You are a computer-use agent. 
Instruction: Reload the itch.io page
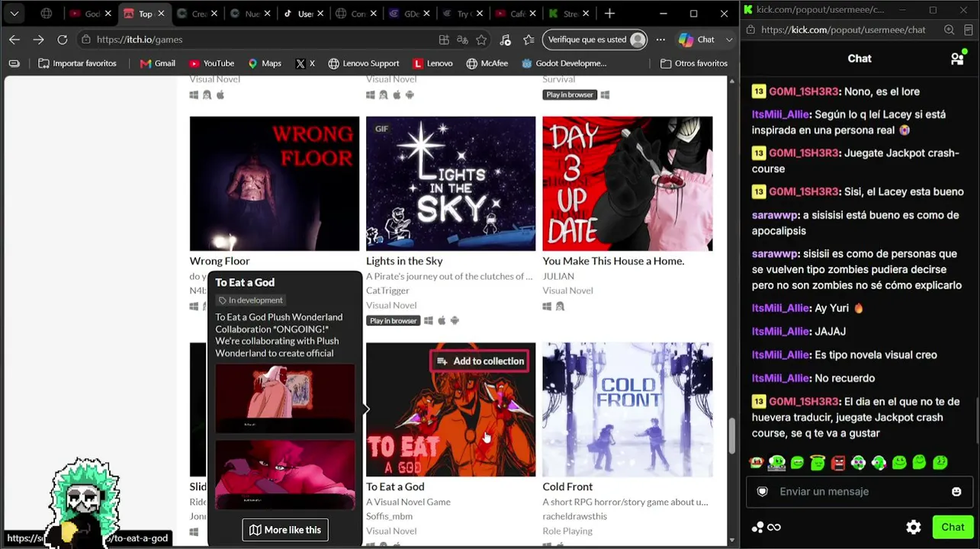coord(63,40)
